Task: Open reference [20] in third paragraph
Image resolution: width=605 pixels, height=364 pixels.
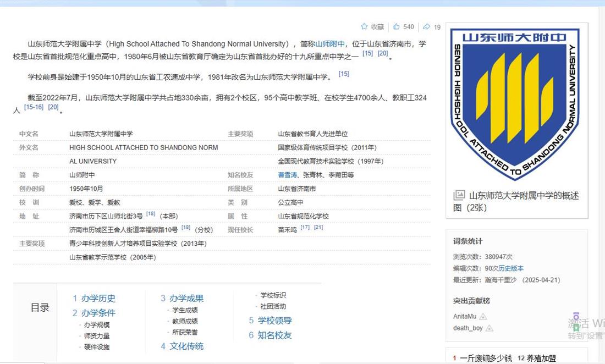Action: [x=53, y=107]
